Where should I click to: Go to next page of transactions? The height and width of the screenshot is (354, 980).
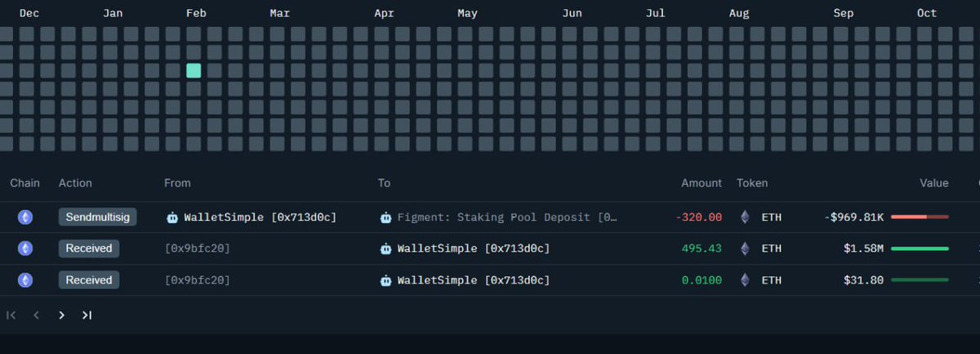click(61, 315)
